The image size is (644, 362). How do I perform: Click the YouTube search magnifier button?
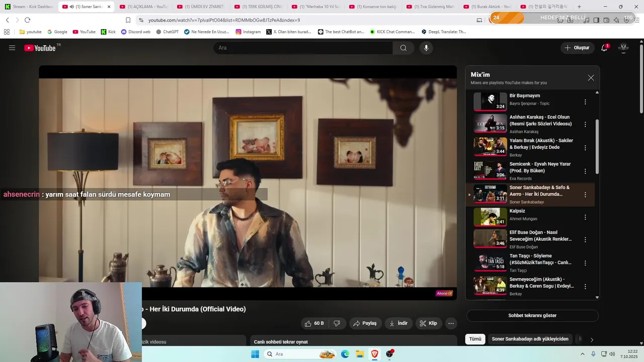point(404,48)
